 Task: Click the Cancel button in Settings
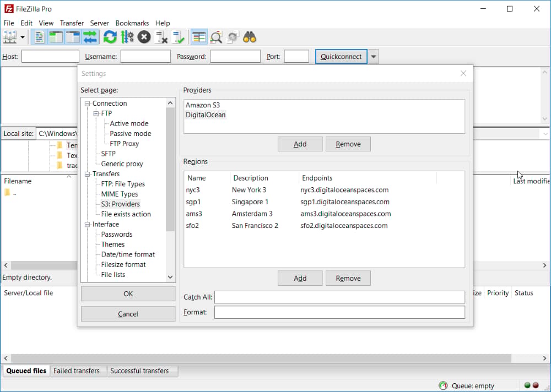click(128, 314)
